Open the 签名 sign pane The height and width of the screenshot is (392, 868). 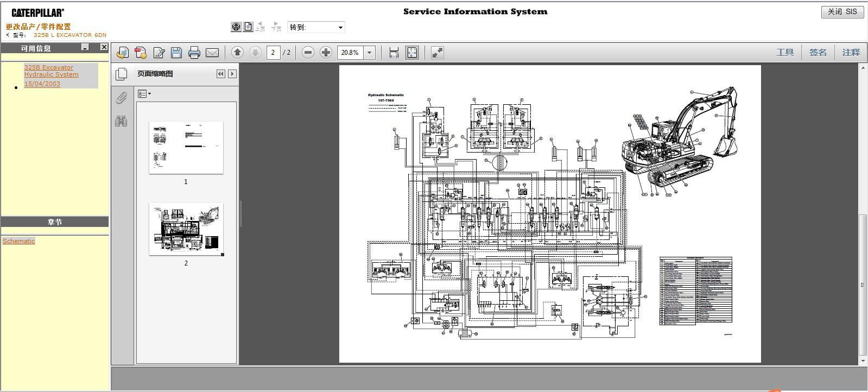pyautogui.click(x=818, y=52)
